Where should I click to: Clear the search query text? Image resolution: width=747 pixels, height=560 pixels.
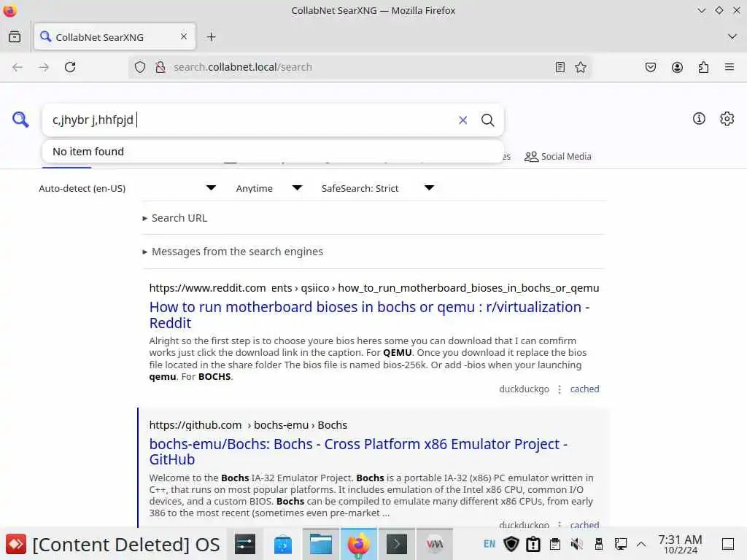[462, 120]
